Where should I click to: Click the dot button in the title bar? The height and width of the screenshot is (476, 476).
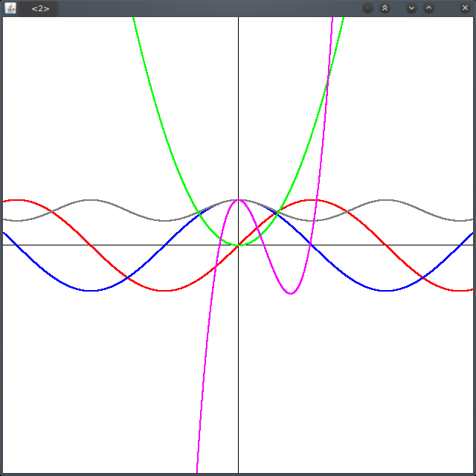pos(367,8)
